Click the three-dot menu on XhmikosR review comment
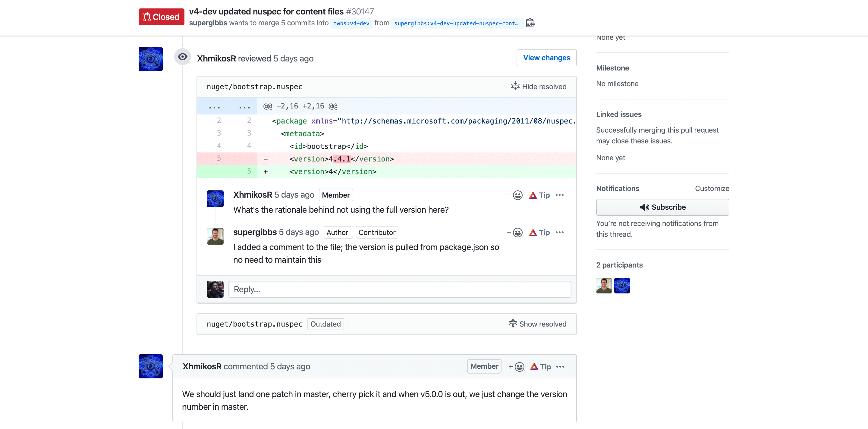Viewport: 868px width, 429px height. (x=560, y=195)
